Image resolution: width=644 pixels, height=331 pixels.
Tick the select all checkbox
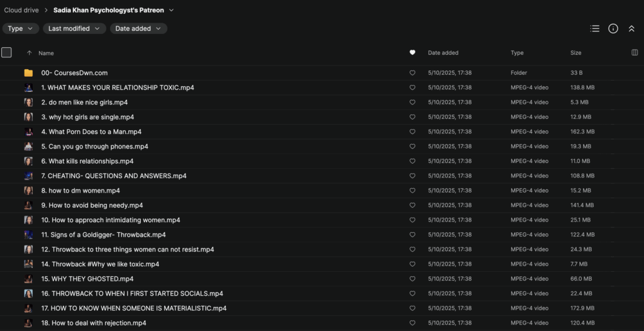pos(7,53)
